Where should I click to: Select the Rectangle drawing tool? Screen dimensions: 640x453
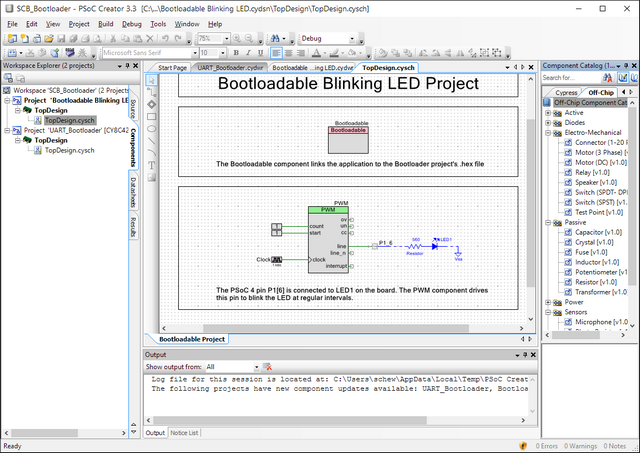[x=151, y=116]
